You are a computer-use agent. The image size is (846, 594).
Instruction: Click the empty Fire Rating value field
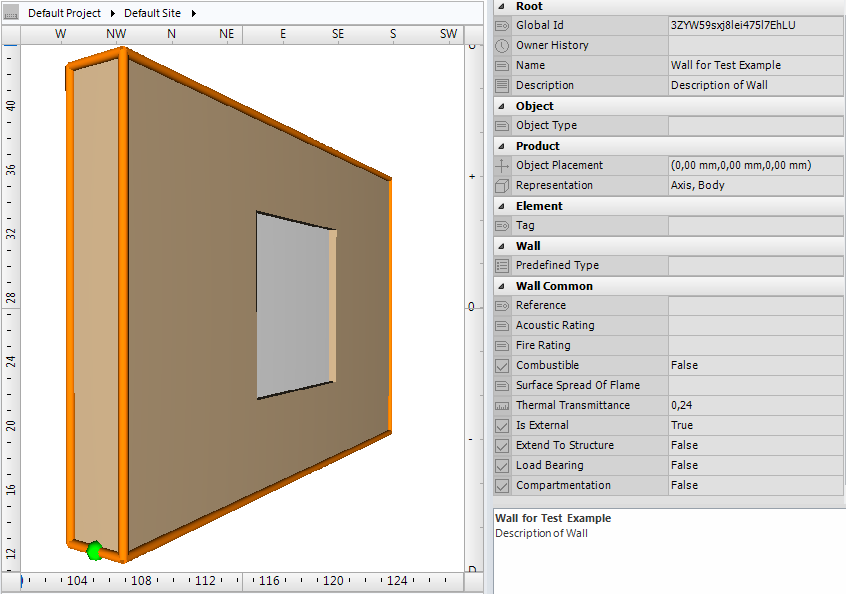[x=755, y=345]
